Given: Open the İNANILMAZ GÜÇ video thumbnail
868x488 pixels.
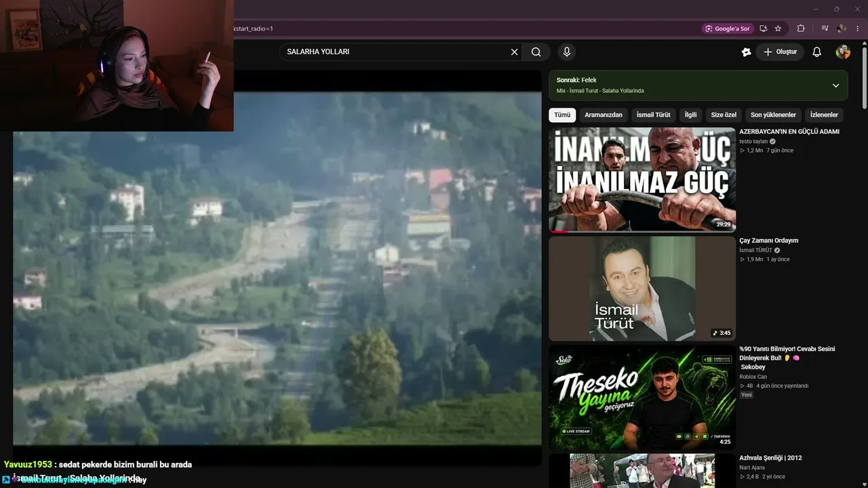Looking at the screenshot, I should point(642,180).
